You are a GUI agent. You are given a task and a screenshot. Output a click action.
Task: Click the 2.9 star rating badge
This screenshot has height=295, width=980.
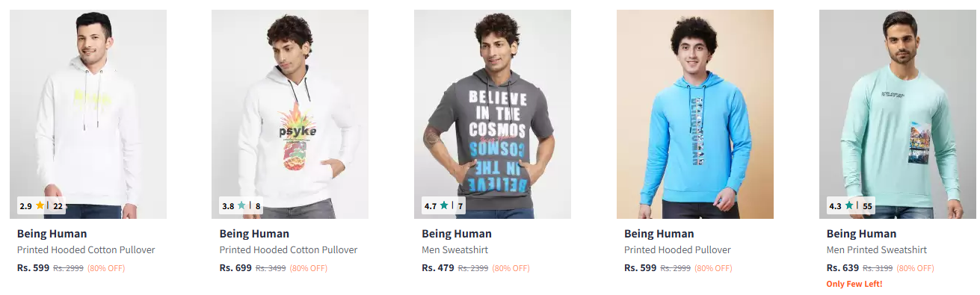pos(42,205)
